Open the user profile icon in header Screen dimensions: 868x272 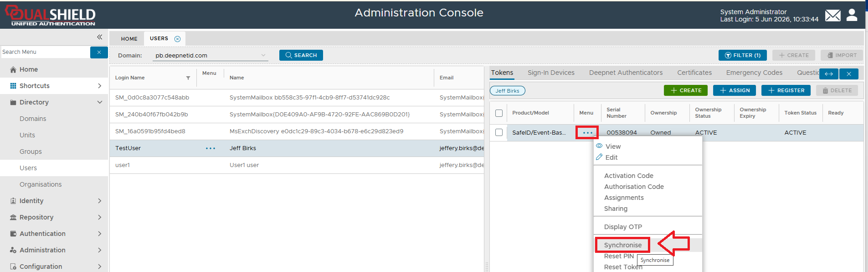[x=852, y=15]
